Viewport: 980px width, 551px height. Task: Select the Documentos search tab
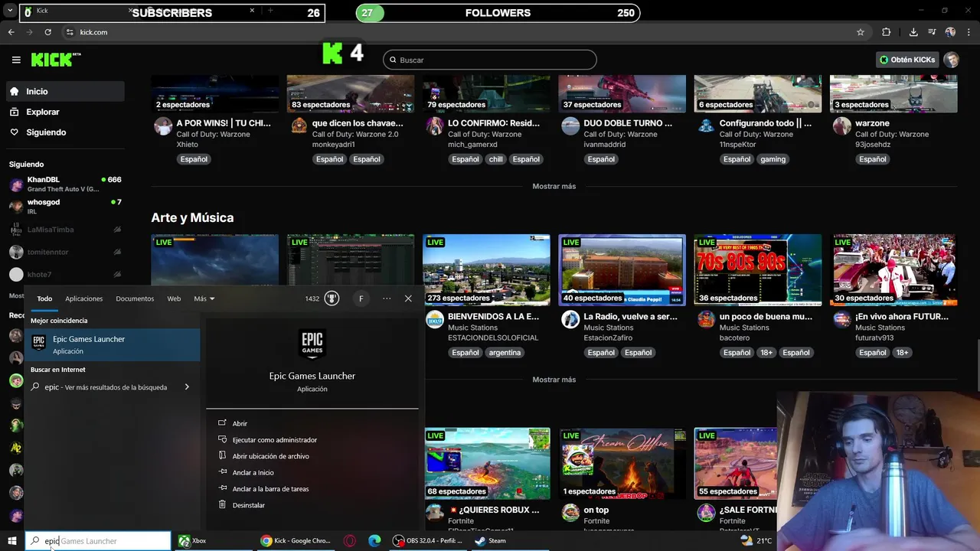[135, 298]
